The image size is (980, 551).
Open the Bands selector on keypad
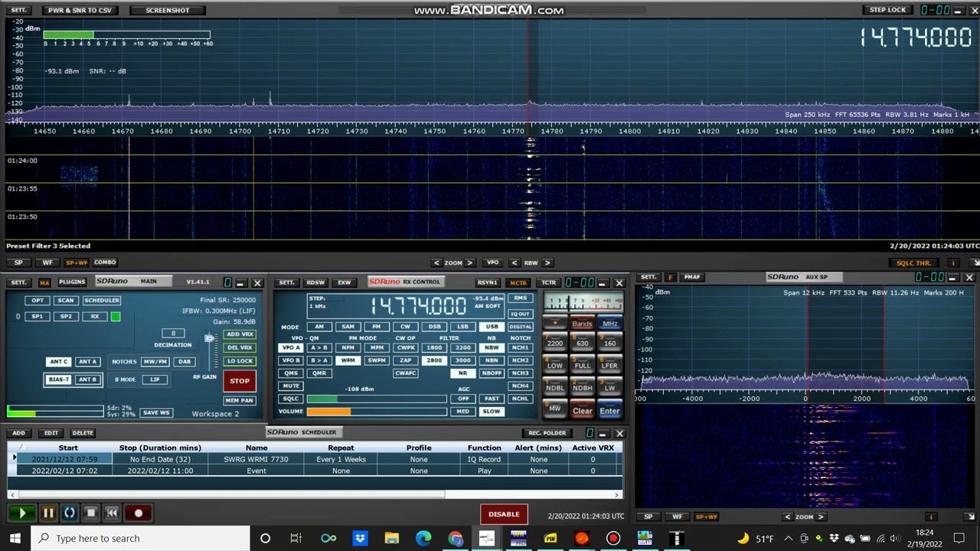click(582, 324)
